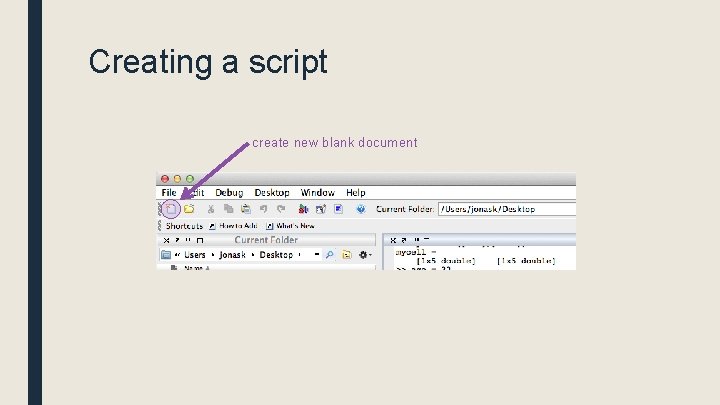Click the yellow minimize window button
Screen dimensions: 720x405
coord(177,179)
